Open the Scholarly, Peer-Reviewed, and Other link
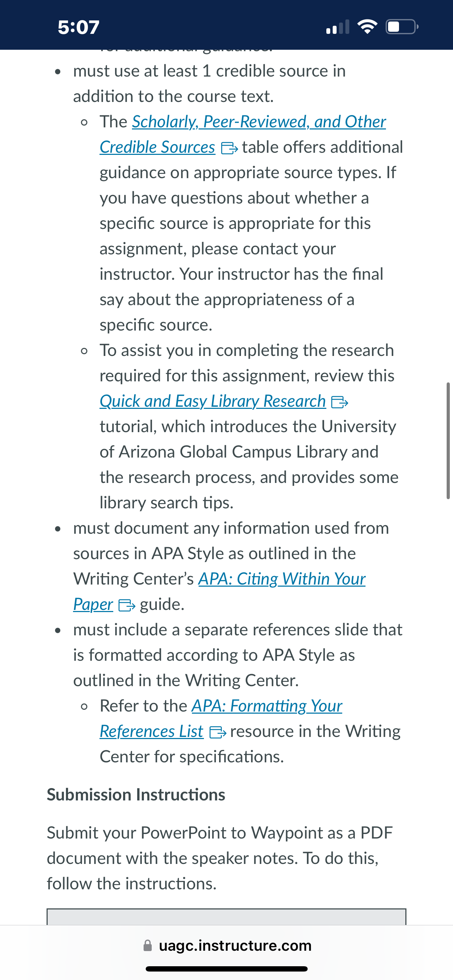453x980 pixels. point(259,122)
